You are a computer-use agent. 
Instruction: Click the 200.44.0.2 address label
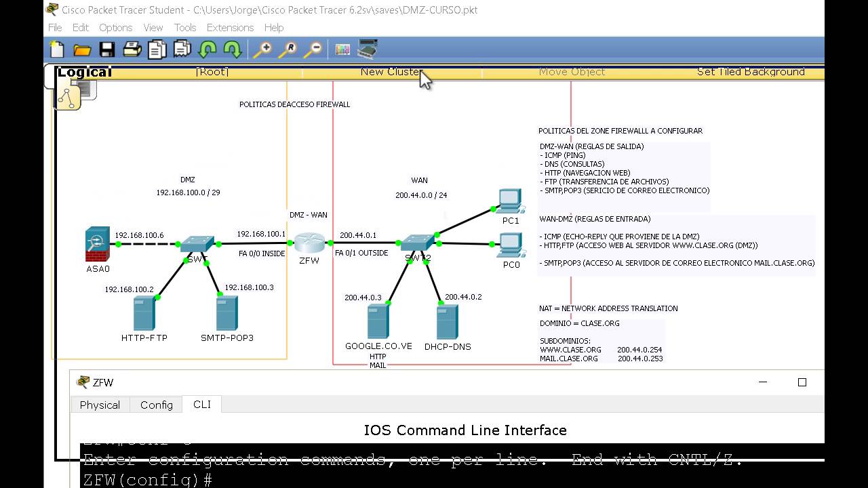coord(463,297)
